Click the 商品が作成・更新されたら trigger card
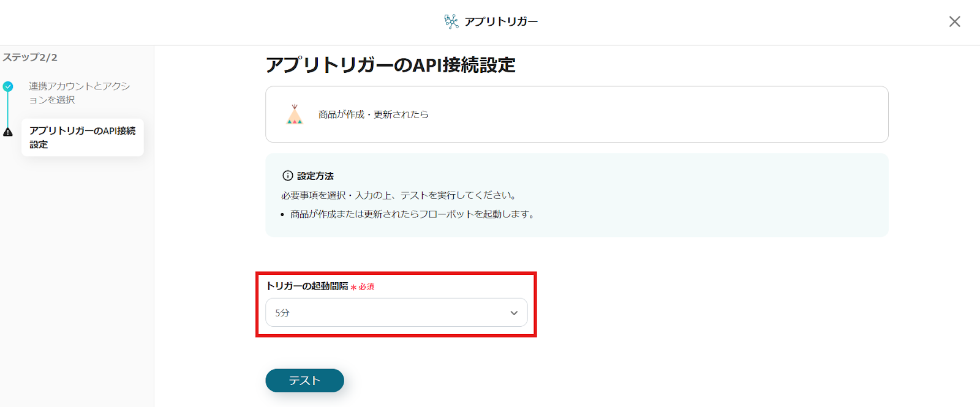Screen dimensions: 980x407 [577, 114]
